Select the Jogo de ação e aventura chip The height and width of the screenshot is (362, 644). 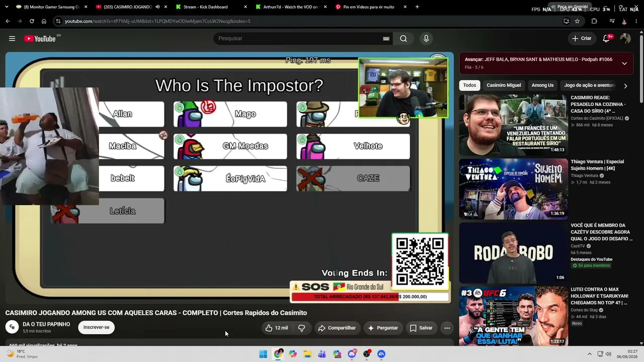pyautogui.click(x=590, y=85)
